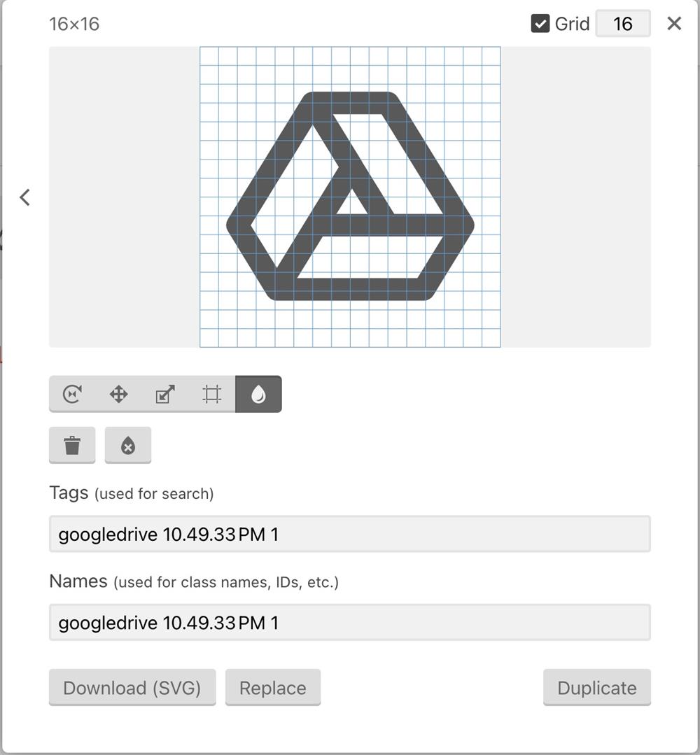Click the Tags input field
The width and height of the screenshot is (700, 755).
click(x=350, y=534)
